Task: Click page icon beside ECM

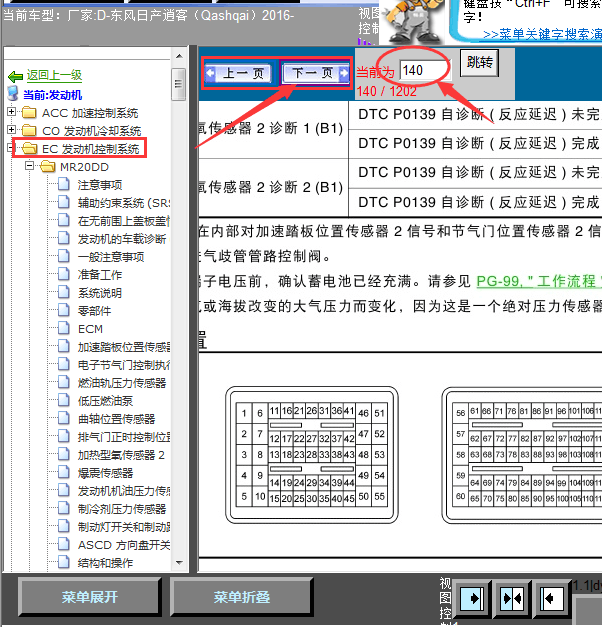Action: click(64, 328)
